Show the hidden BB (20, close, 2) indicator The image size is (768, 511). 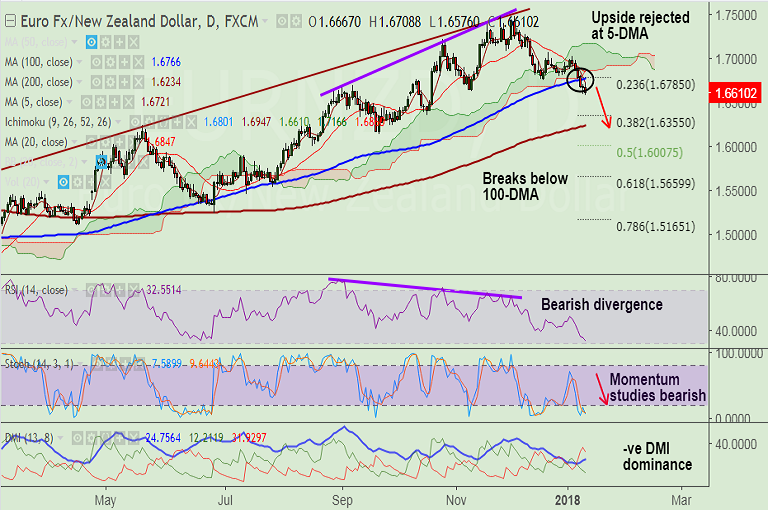coord(101,162)
